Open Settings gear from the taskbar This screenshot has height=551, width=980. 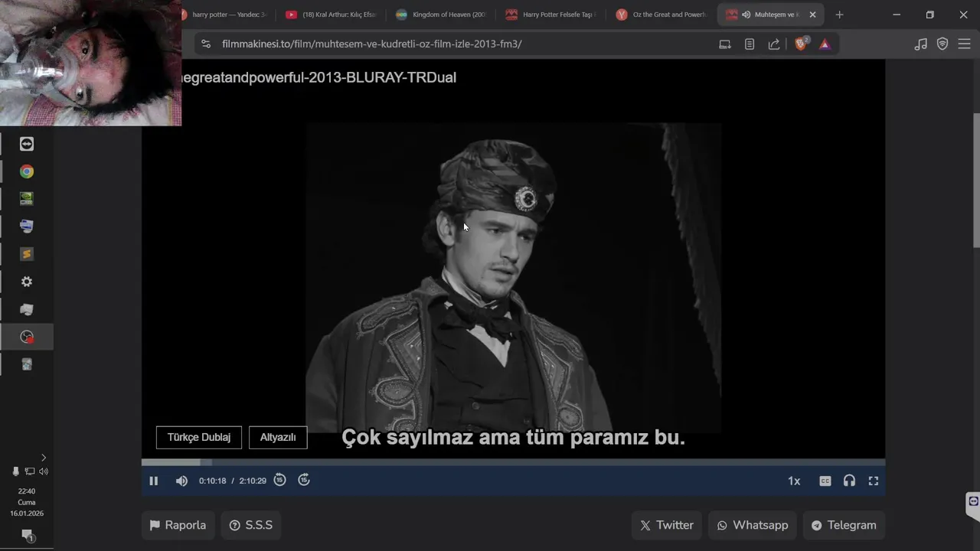click(27, 282)
